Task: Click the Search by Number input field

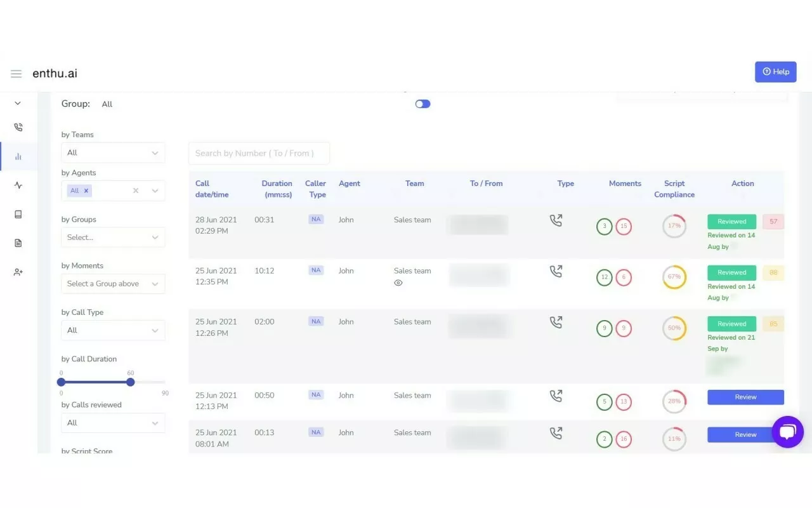Action: coord(258,152)
